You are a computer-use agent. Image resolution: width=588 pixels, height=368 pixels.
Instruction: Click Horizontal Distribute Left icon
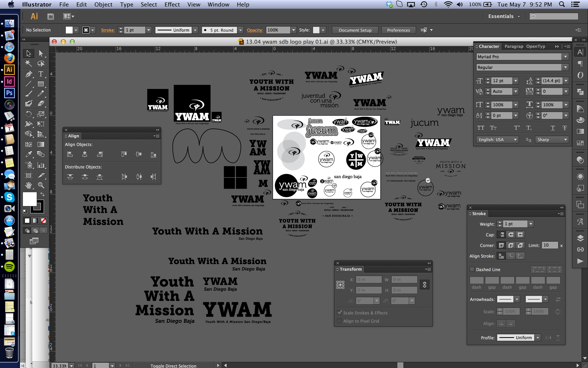click(x=124, y=177)
